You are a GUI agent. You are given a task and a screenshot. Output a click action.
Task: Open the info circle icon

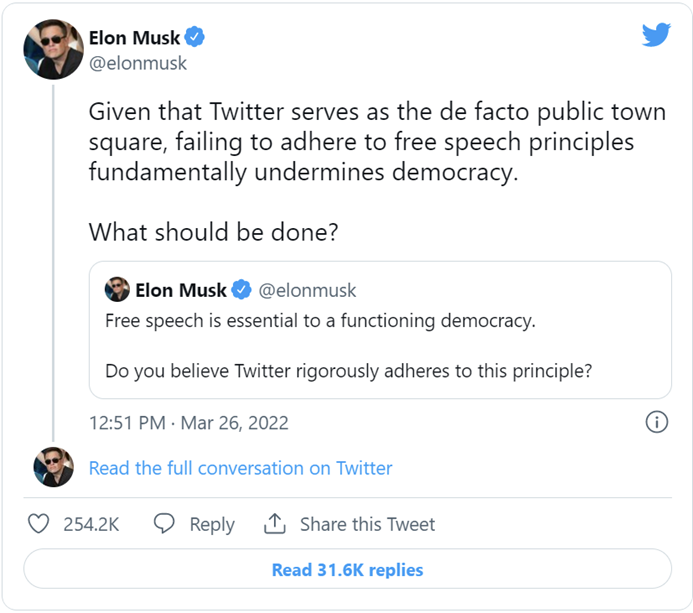coord(656,421)
